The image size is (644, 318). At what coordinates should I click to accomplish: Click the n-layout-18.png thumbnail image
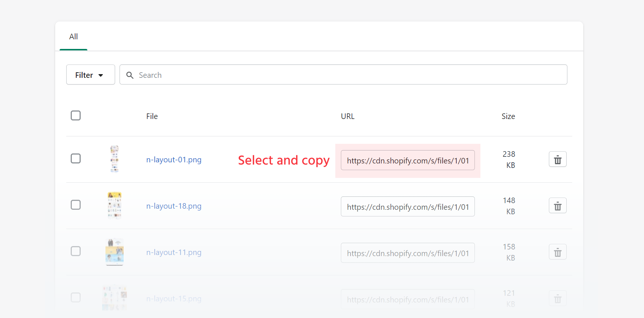click(114, 205)
